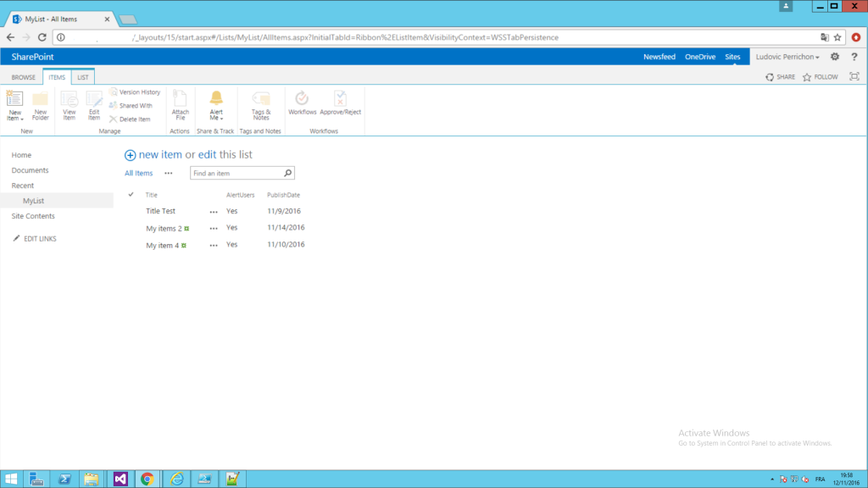Click Delete Item in the ribbon
The height and width of the screenshot is (488, 868).
[x=130, y=119]
